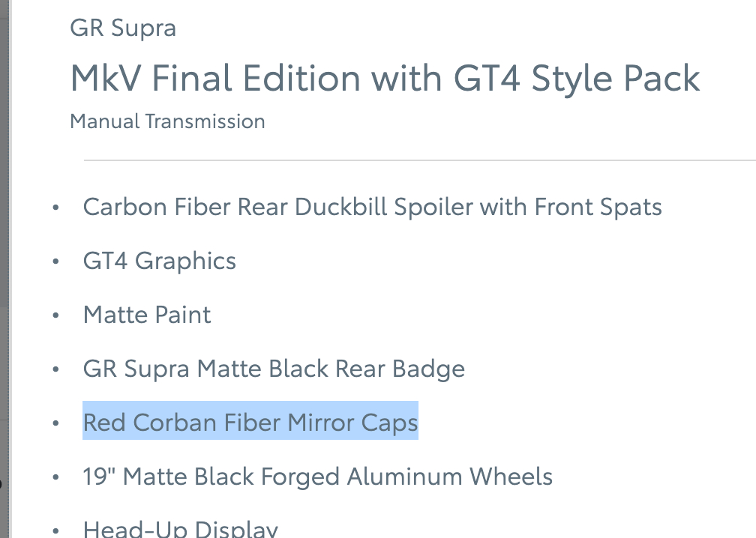Viewport: 756px width, 538px height.
Task: Select the GT4 Graphics list item
Action: tap(159, 261)
